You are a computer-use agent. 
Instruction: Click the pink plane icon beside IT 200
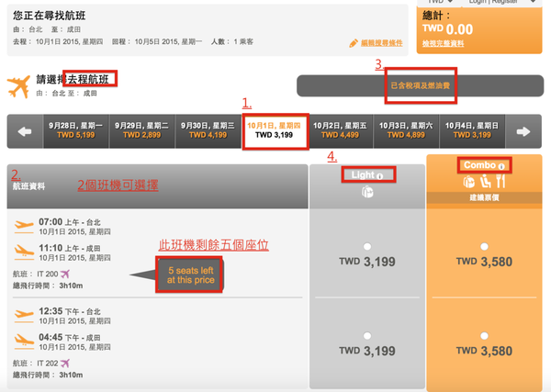(65, 274)
